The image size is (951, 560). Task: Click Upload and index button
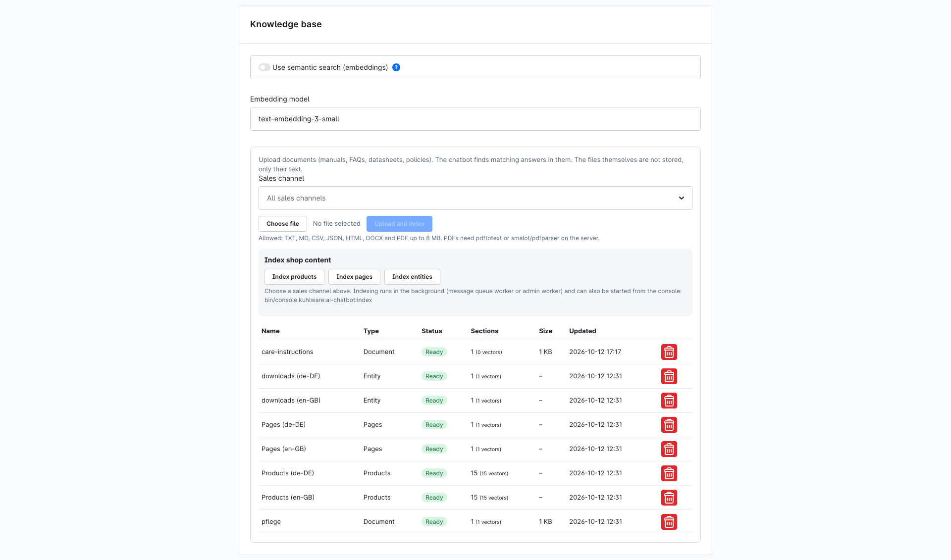399,224
